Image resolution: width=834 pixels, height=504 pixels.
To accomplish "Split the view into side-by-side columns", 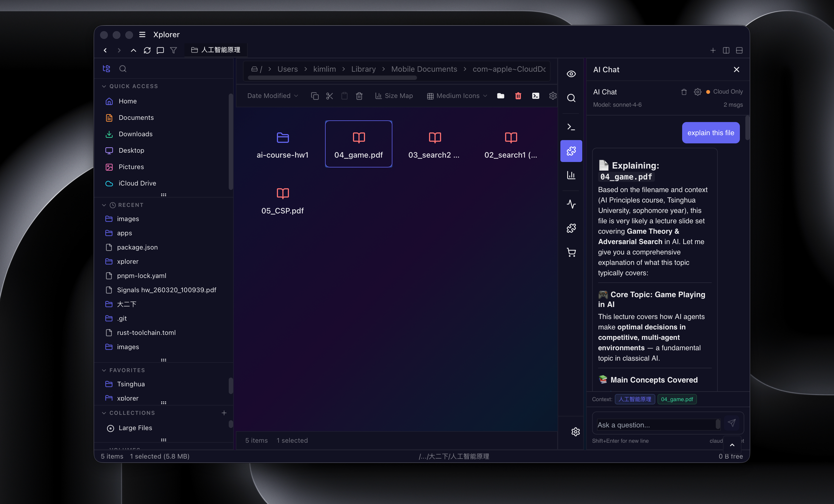I will 726,50.
